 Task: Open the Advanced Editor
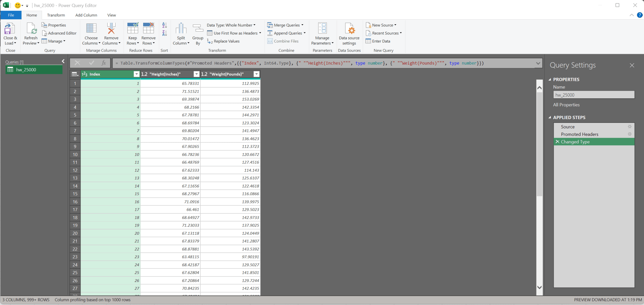tap(59, 33)
